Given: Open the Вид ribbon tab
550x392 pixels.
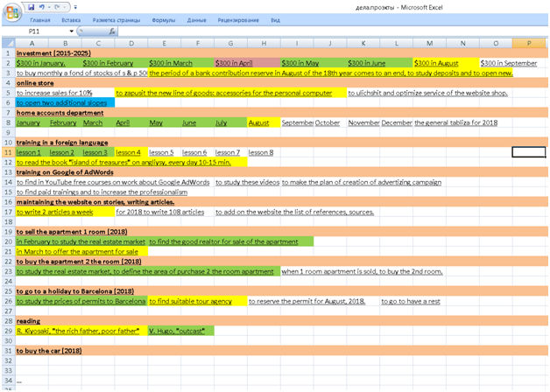Looking at the screenshot, I should pyautogui.click(x=275, y=20).
